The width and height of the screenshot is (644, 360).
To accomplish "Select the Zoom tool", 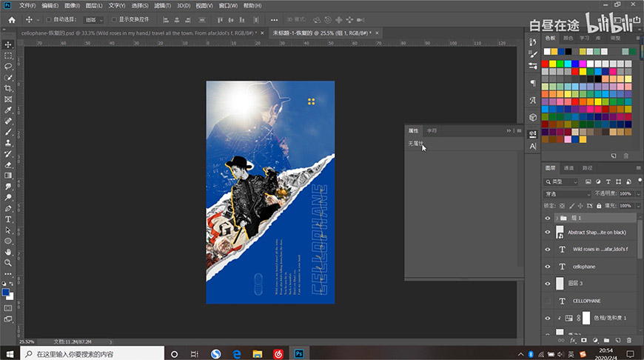I will (8, 263).
